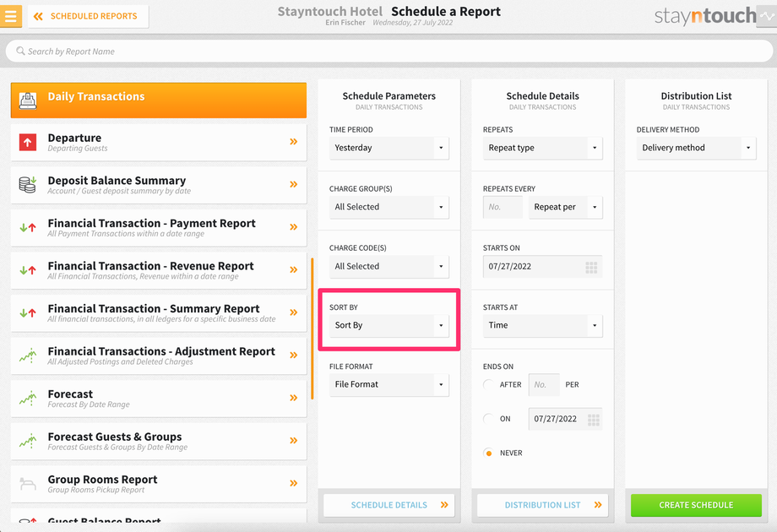777x532 pixels.
Task: Open the Delivery method dropdown
Action: click(696, 148)
